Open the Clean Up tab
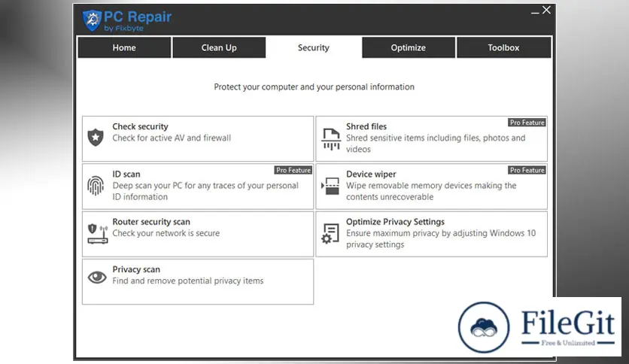Image resolution: width=629 pixels, height=364 pixels. [x=219, y=47]
